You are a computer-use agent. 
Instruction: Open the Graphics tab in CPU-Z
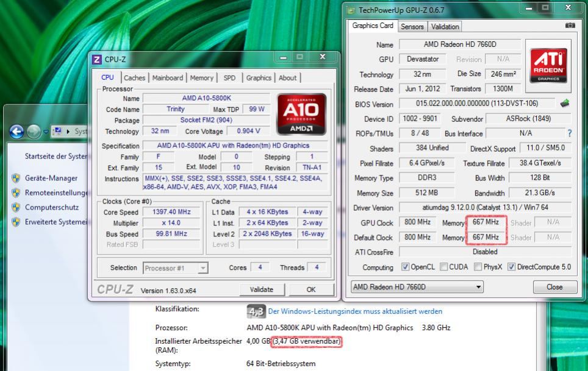(259, 78)
